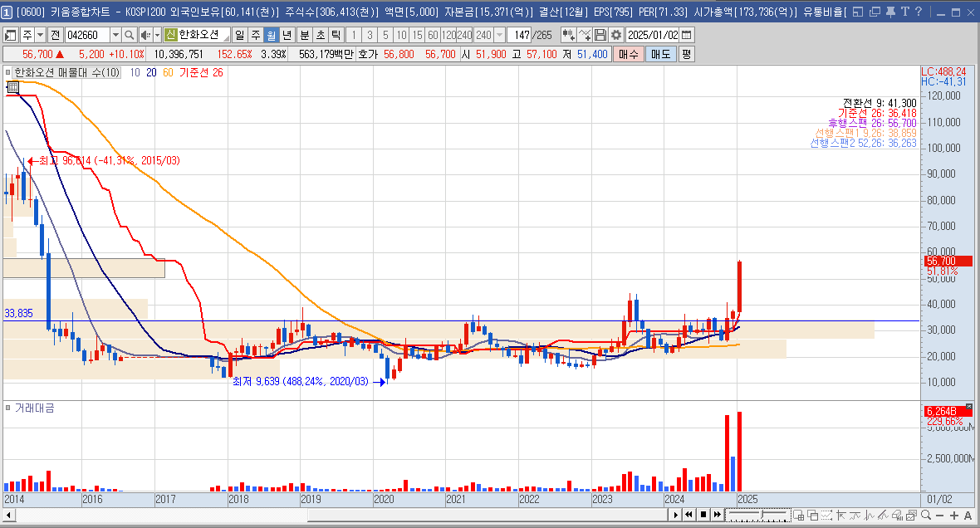Toggle 한화오션 price pane indicator checkbox

click(x=8, y=72)
